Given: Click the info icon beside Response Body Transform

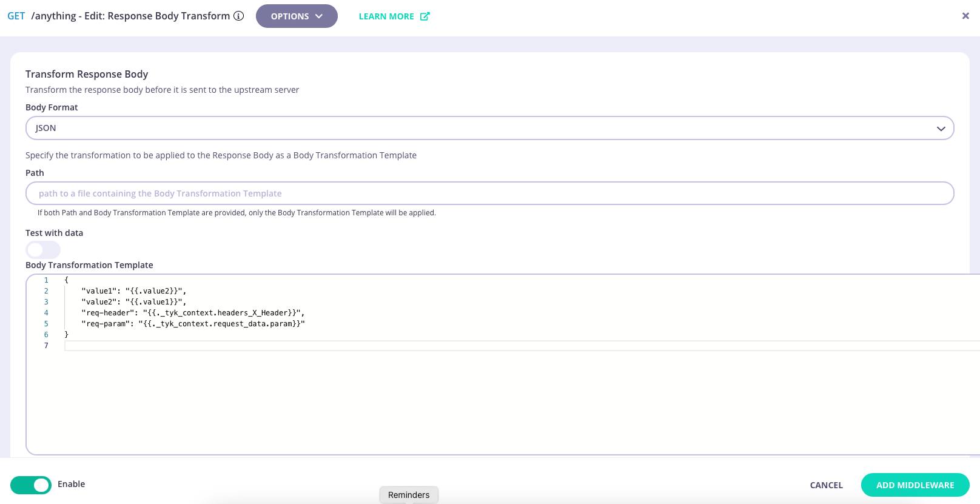Looking at the screenshot, I should click(239, 16).
